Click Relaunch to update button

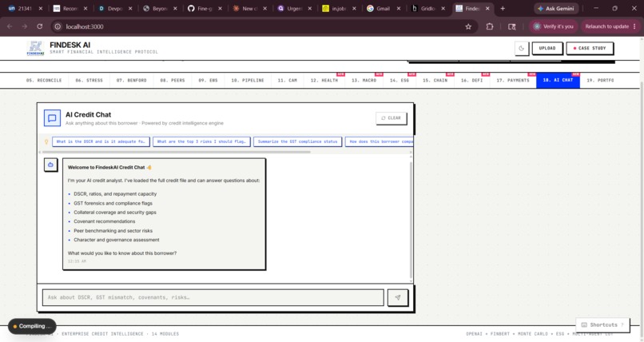point(610,26)
